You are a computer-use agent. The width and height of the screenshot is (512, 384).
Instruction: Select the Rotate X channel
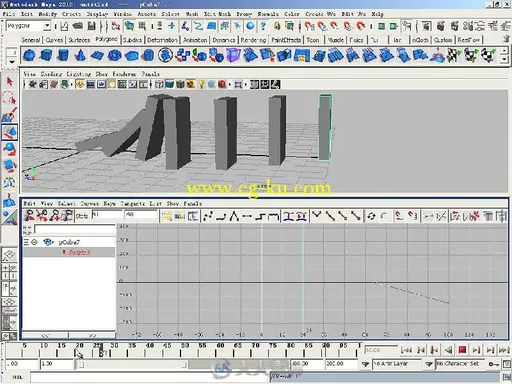click(79, 252)
